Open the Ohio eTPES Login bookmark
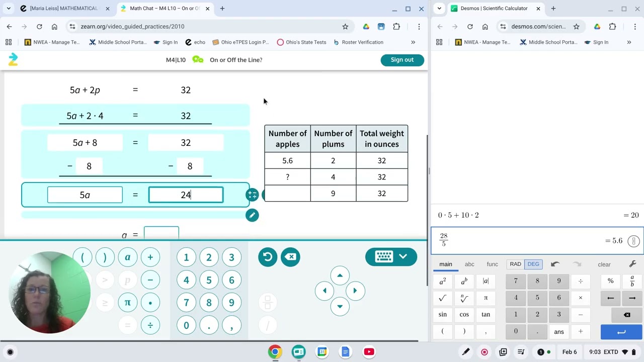Image resolution: width=644 pixels, height=362 pixels. 241,42
